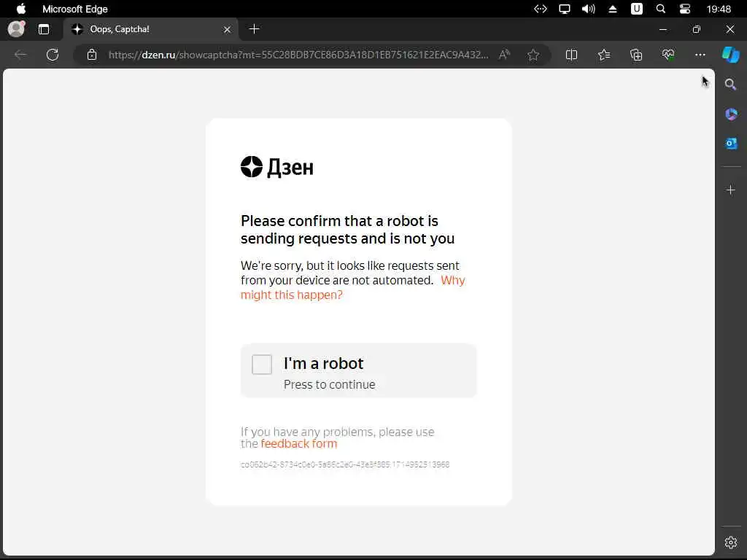Open Microsoft 365 sidebar icon
Viewport: 747px width, 560px height.
pyautogui.click(x=731, y=114)
